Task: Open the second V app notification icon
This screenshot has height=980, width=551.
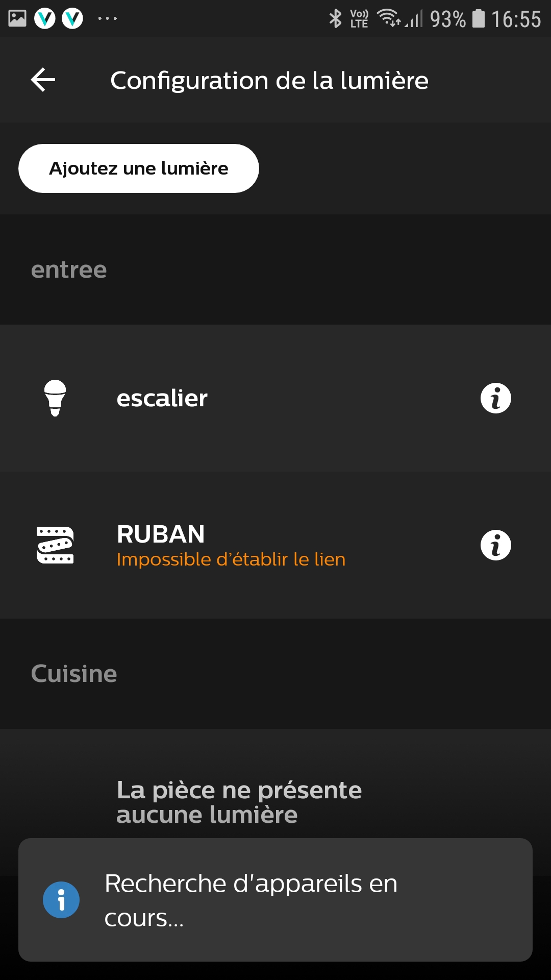Action: (x=72, y=19)
